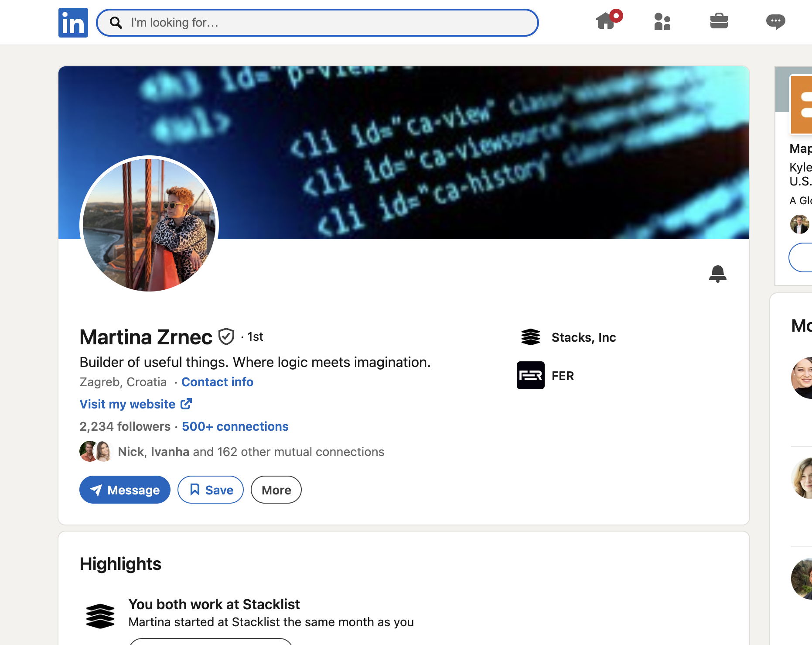View Martina Zrnec's profile photo
This screenshot has width=812, height=645.
149,224
